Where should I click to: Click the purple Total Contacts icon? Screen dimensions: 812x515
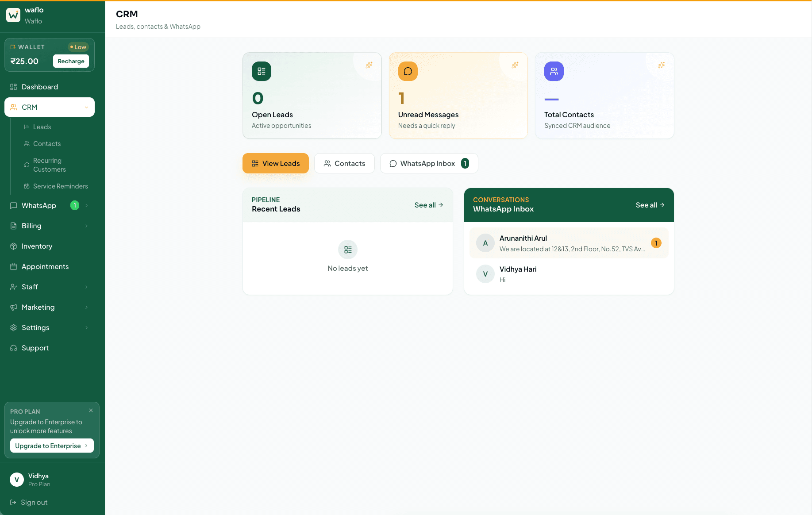point(554,71)
